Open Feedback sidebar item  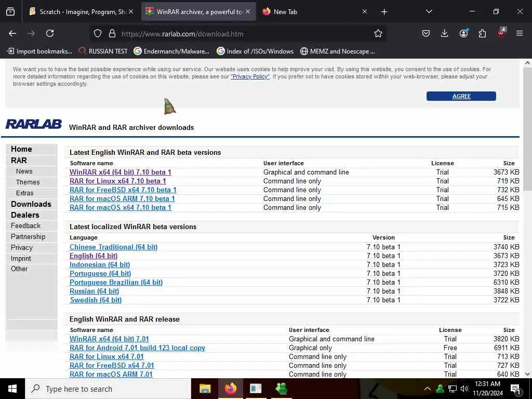click(x=25, y=225)
